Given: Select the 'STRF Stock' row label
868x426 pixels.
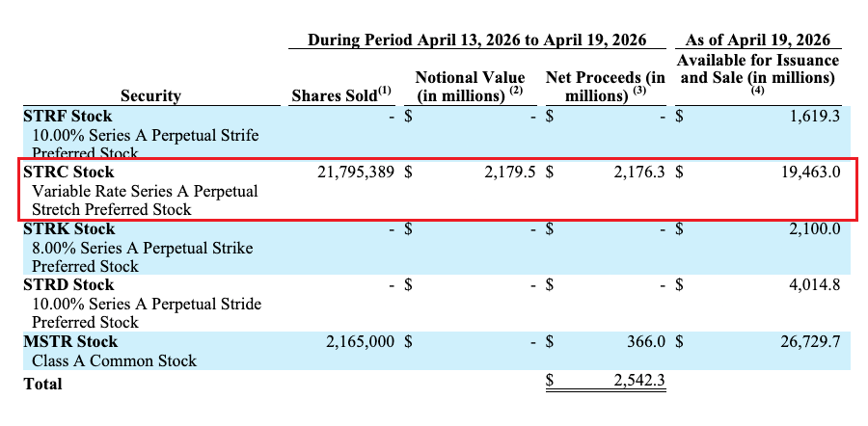Looking at the screenshot, I should click(x=68, y=117).
